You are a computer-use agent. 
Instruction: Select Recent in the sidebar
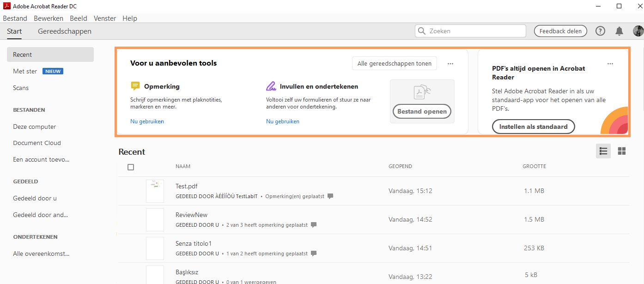coord(50,54)
